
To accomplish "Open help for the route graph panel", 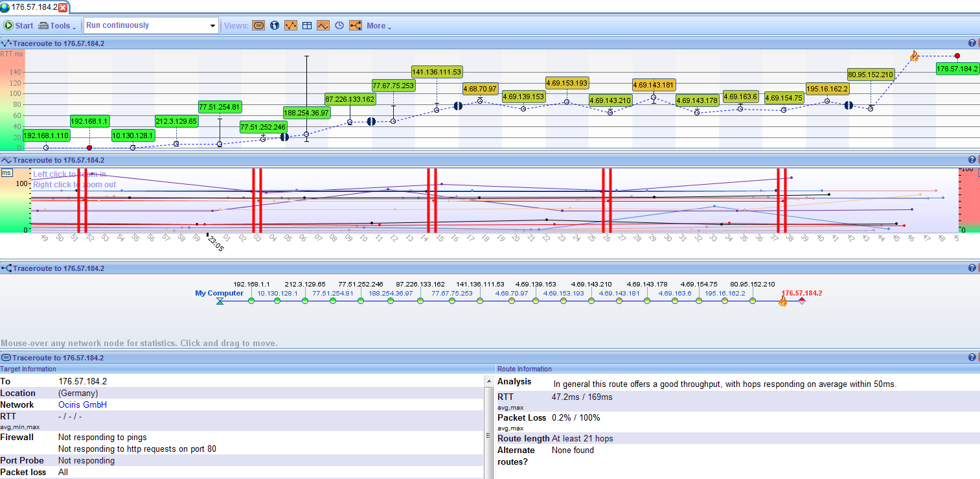I will 972,43.
